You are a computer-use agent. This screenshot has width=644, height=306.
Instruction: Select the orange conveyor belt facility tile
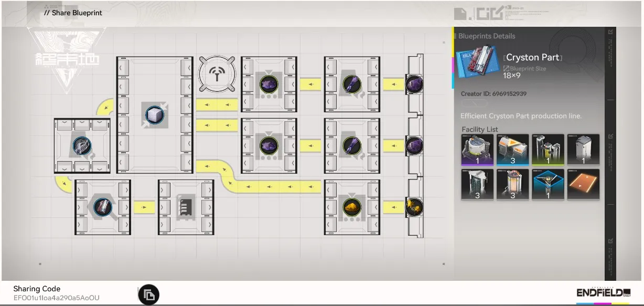(x=583, y=184)
